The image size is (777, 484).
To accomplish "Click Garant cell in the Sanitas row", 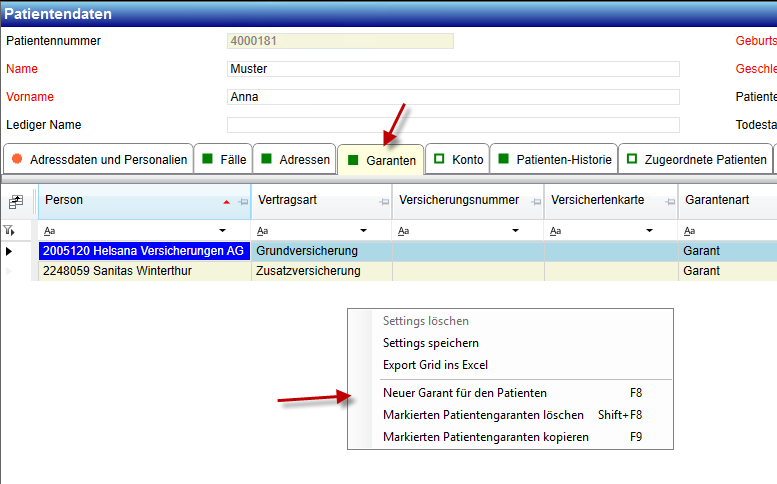I will pyautogui.click(x=727, y=271).
